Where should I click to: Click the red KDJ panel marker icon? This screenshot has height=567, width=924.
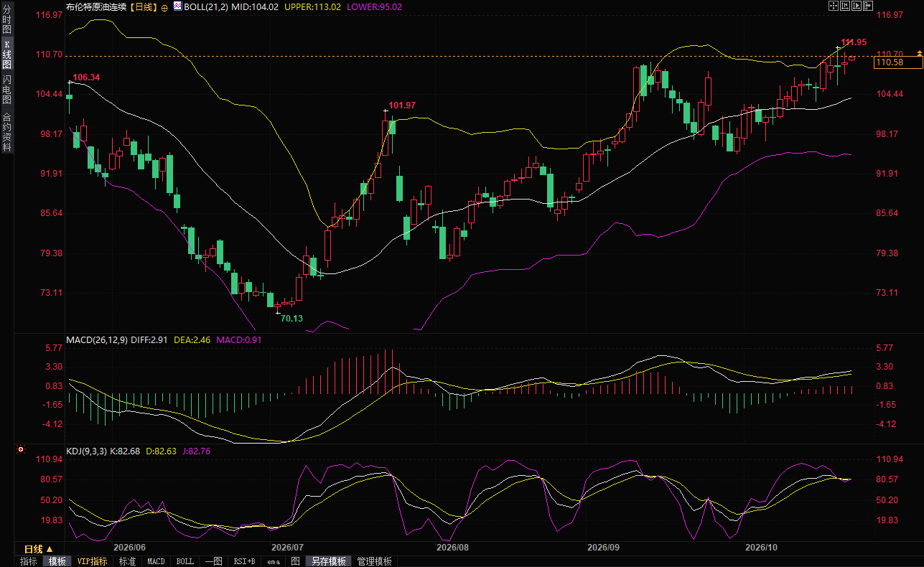pyautogui.click(x=21, y=450)
